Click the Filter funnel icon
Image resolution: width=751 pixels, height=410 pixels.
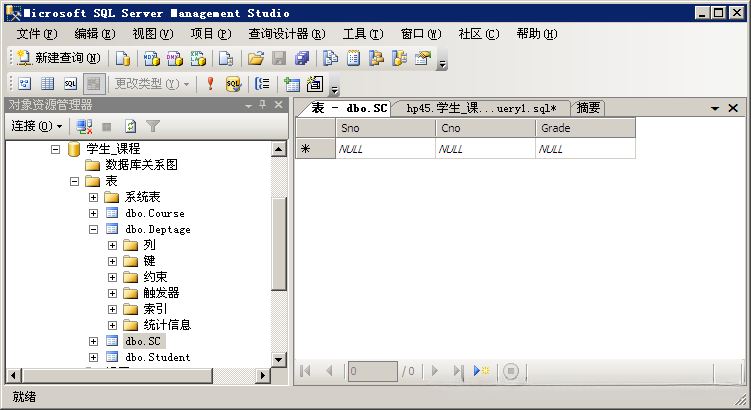click(x=153, y=126)
